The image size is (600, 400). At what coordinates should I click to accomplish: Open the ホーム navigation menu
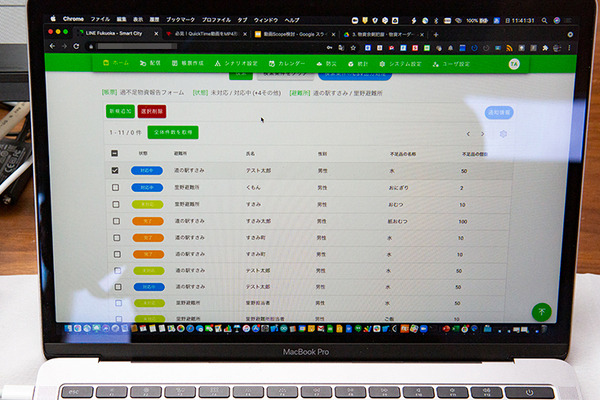[x=116, y=62]
